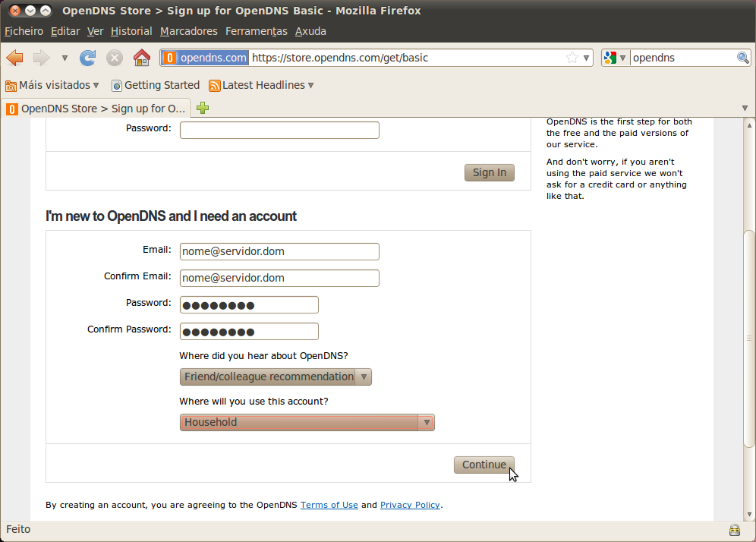756x542 pixels.
Task: Open a new tab with the green plus
Action: pyautogui.click(x=203, y=108)
